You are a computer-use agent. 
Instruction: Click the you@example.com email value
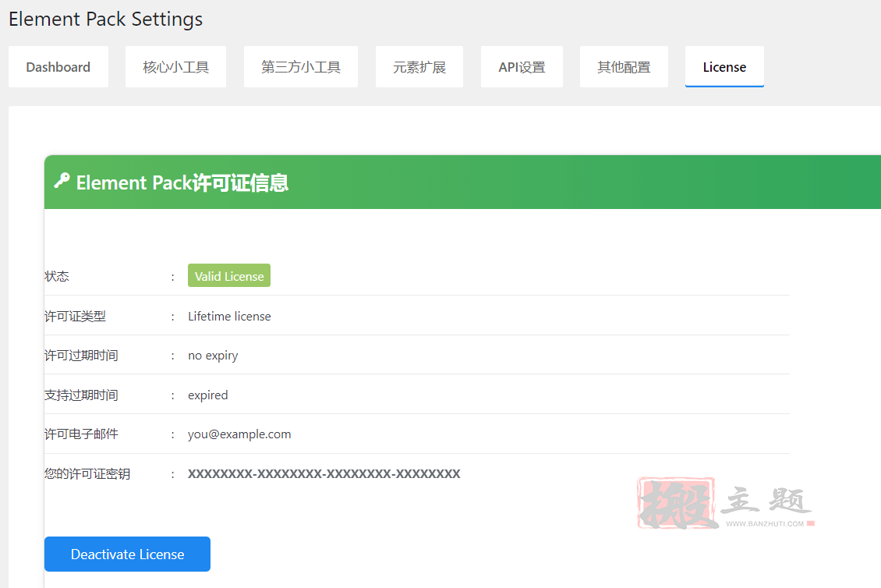click(x=239, y=434)
